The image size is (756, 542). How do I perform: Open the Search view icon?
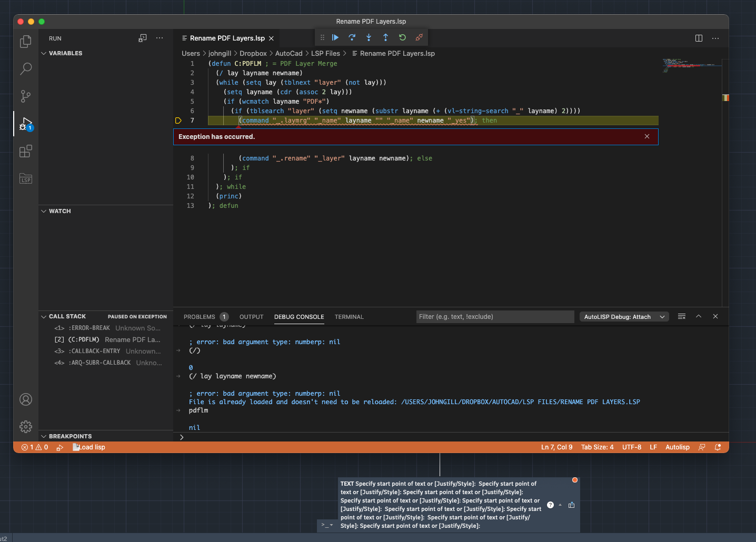tap(25, 69)
